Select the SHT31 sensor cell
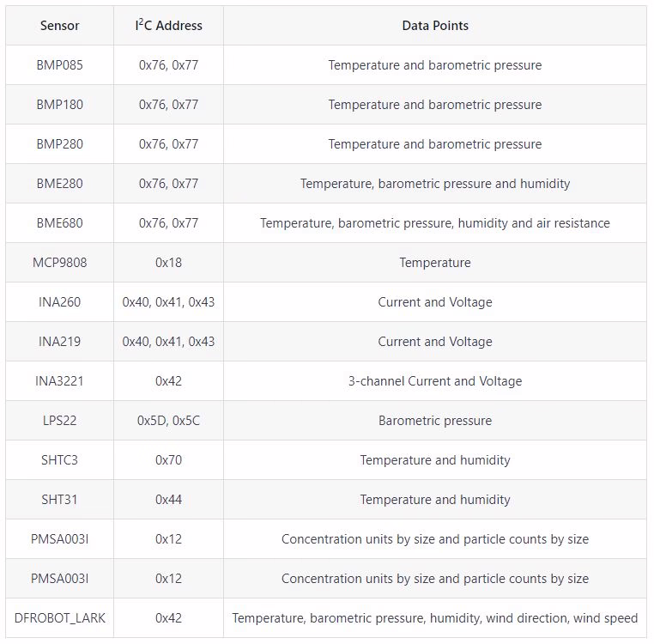 coord(59,500)
